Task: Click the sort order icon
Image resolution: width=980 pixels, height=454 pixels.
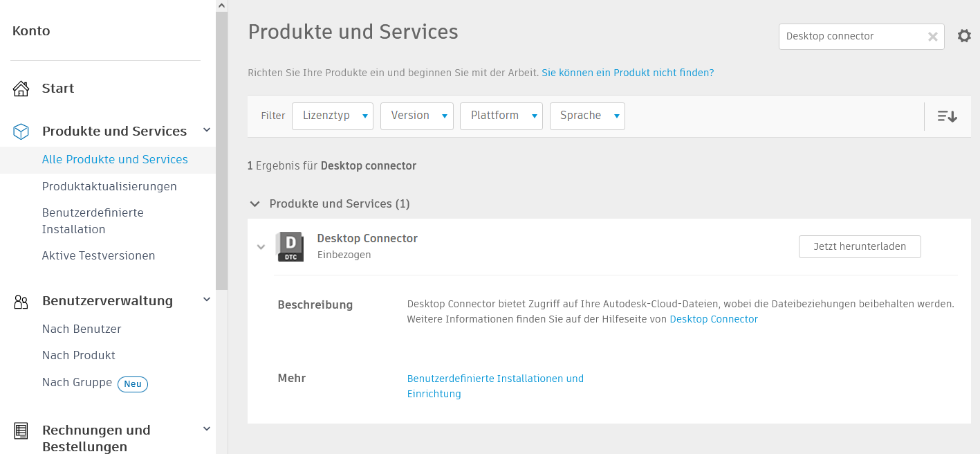Action: click(x=947, y=116)
